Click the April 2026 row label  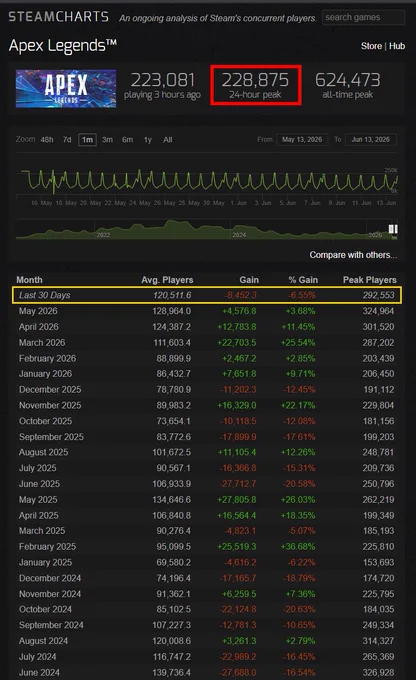coord(39,327)
